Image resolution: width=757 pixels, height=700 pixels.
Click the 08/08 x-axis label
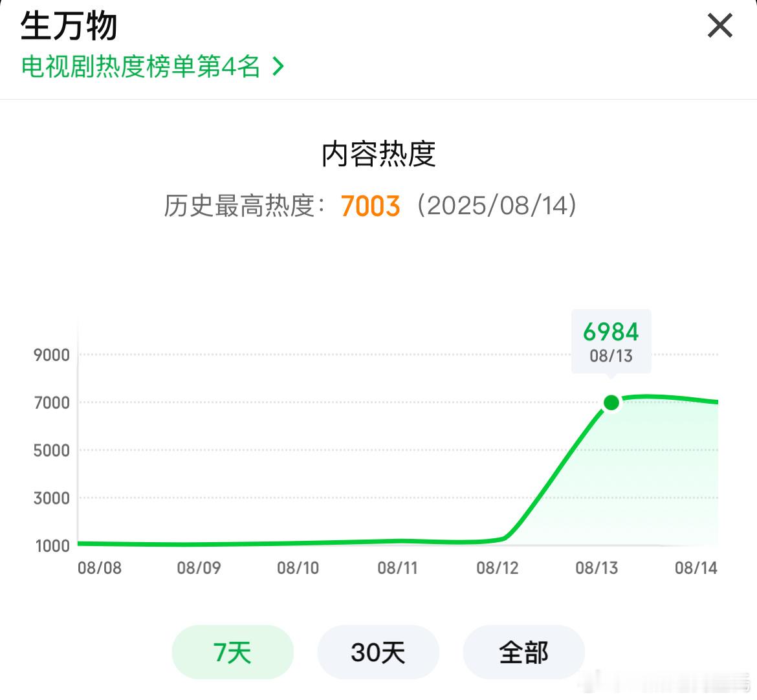(100, 568)
